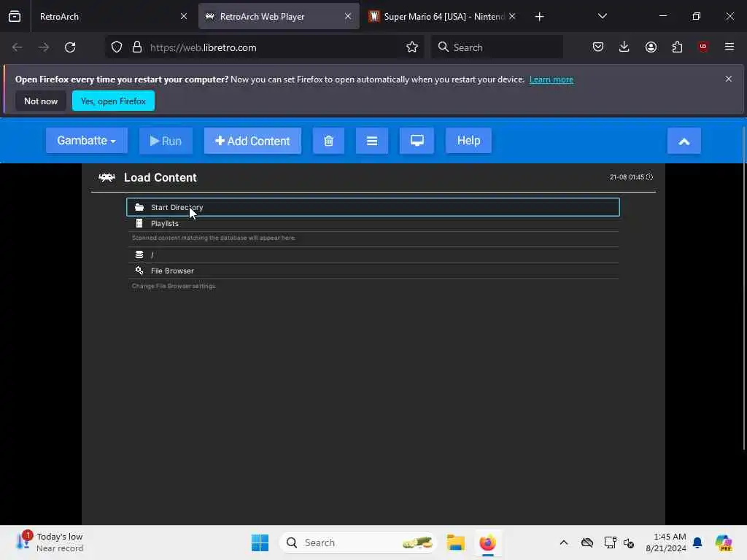Viewport: 747px width, 560px height.
Task: Open the Windows Start menu
Action: [260, 542]
